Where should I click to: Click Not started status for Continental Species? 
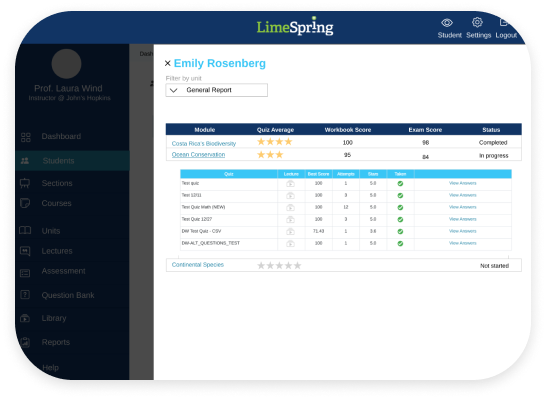click(494, 266)
